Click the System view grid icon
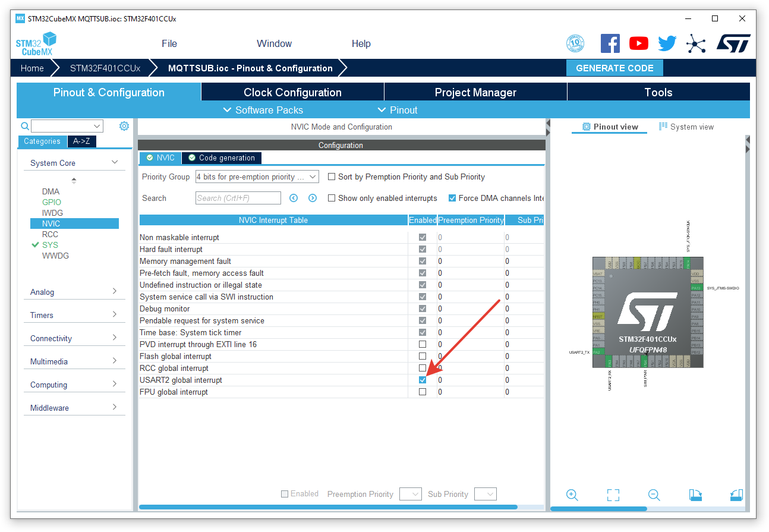This screenshot has height=532, width=769. pos(663,127)
